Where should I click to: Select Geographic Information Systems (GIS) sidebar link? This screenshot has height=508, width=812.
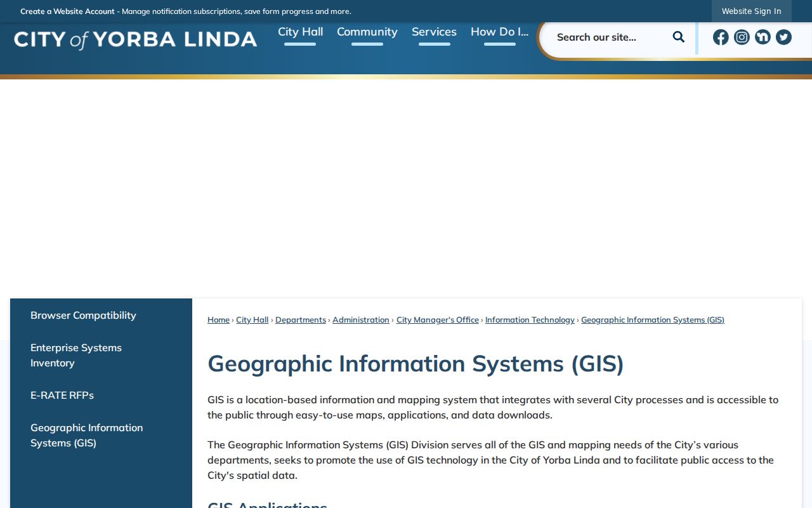click(87, 435)
